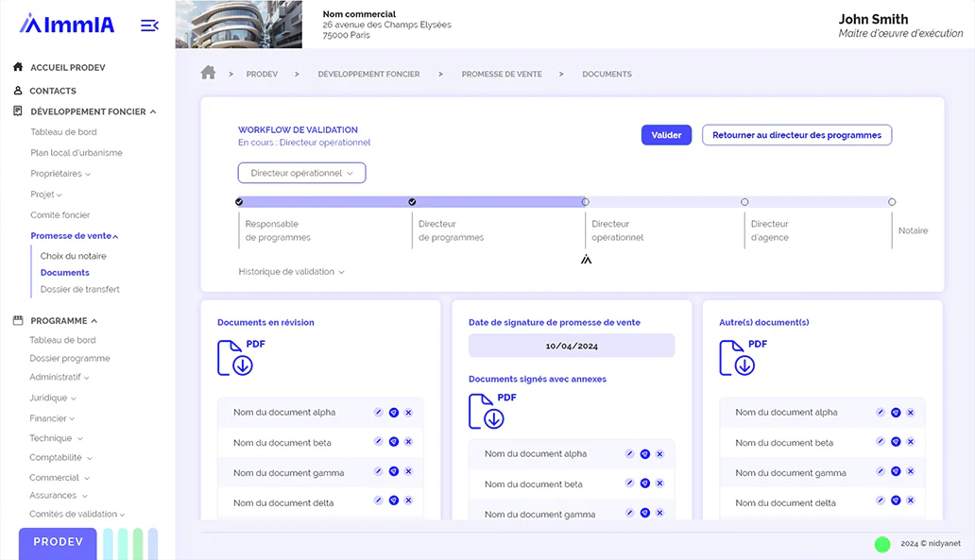Expand the Technique submenu
The width and height of the screenshot is (975, 560).
point(79,439)
